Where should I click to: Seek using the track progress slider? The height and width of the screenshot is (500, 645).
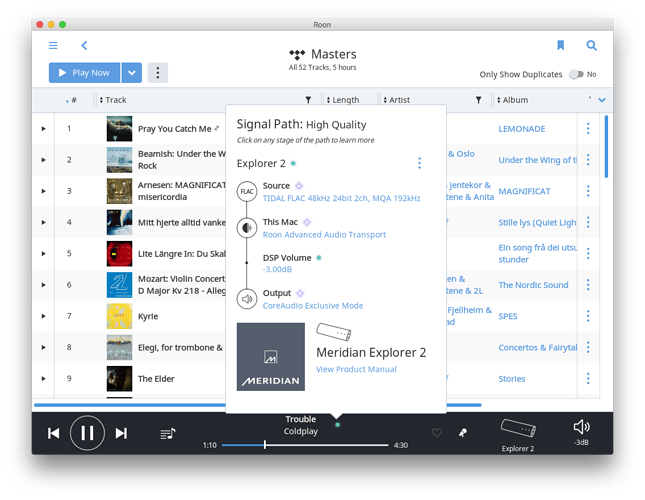[305, 445]
